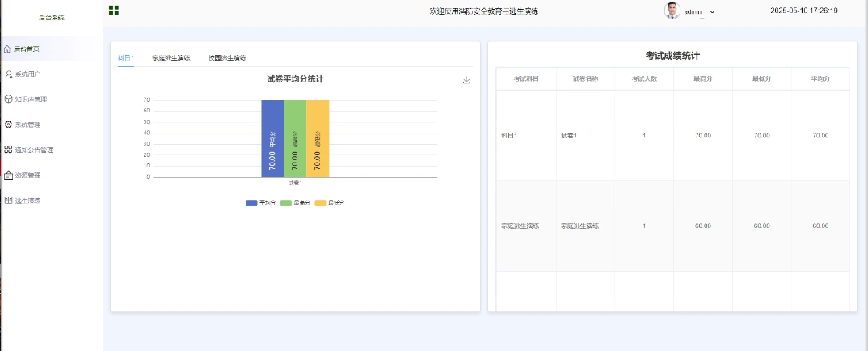The height and width of the screenshot is (351, 868).
Task: Click 家庭逃生演练 in the 试卷名称 column
Action: click(x=579, y=226)
